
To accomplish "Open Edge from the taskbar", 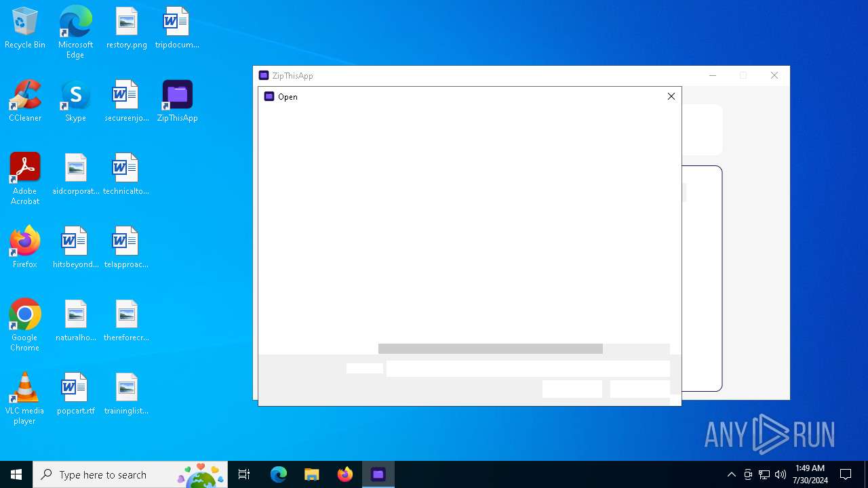I will click(279, 474).
